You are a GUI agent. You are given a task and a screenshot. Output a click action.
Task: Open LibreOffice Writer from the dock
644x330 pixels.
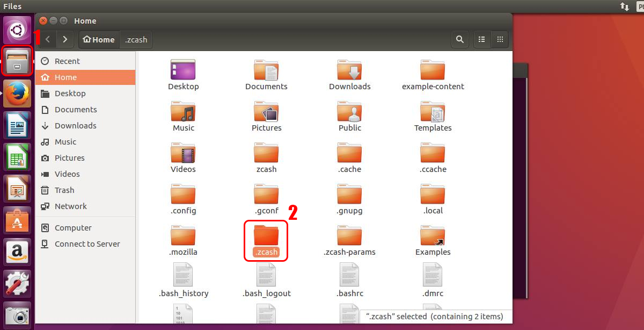point(18,125)
